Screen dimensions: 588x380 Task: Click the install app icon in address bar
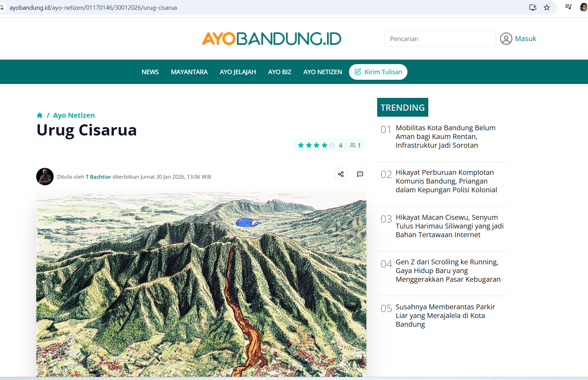pos(533,7)
